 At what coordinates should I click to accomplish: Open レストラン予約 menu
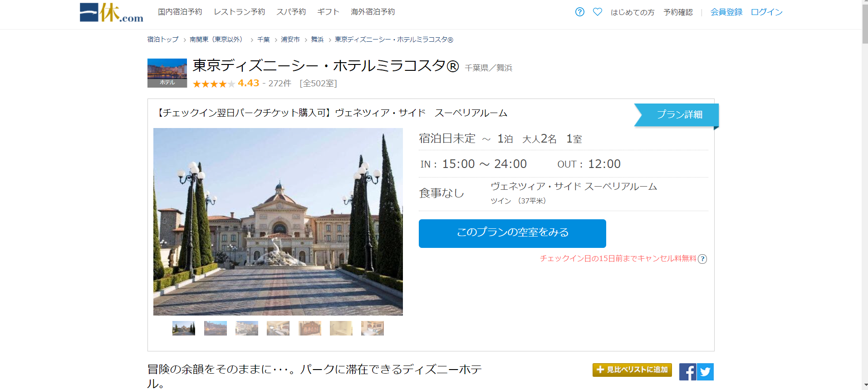pos(240,12)
